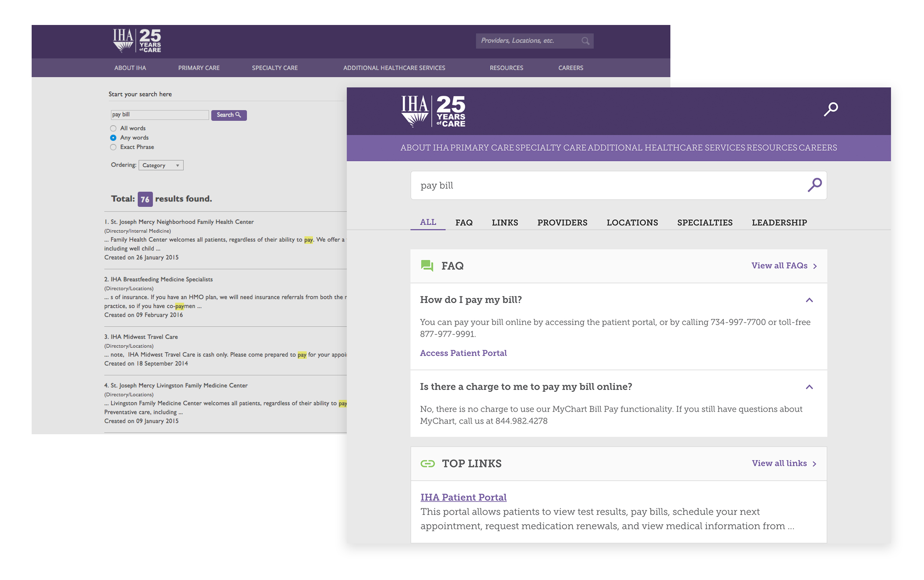Click the arrow beside View all FAQs
924x580 pixels.
815,266
